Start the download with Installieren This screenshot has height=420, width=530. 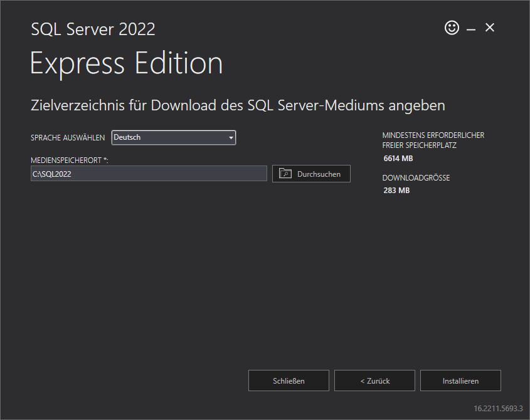click(x=460, y=381)
